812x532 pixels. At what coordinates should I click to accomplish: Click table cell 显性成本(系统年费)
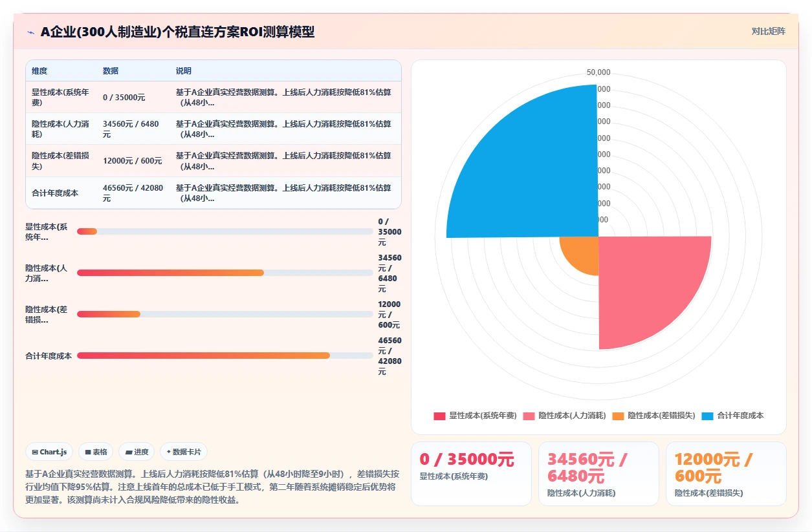pos(62,97)
